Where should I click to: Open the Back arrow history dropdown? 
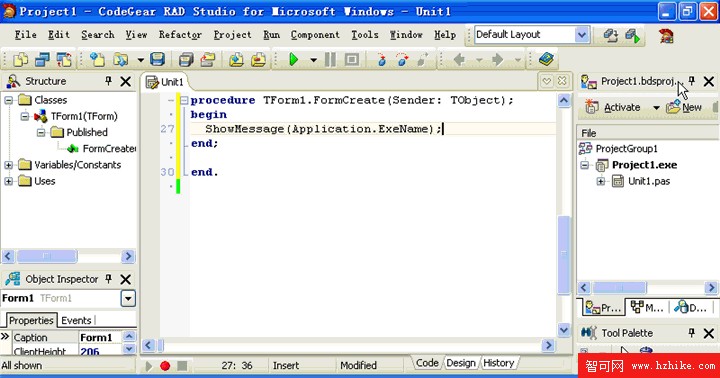[x=479, y=60]
